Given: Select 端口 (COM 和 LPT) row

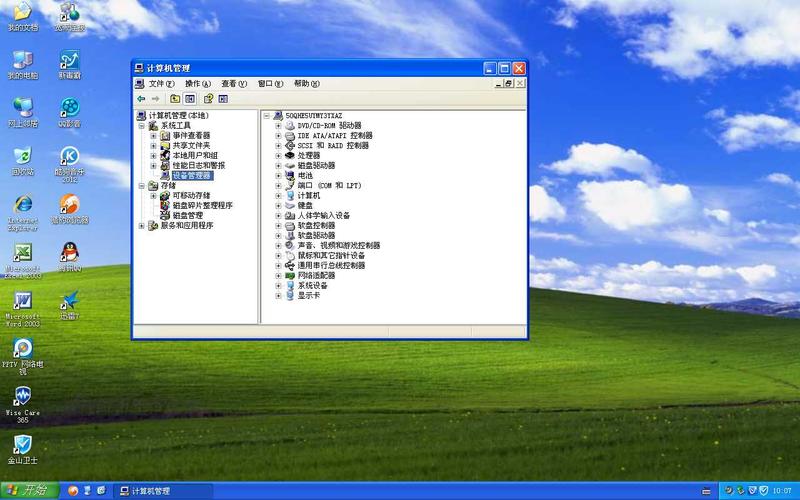Looking at the screenshot, I should pos(329,186).
